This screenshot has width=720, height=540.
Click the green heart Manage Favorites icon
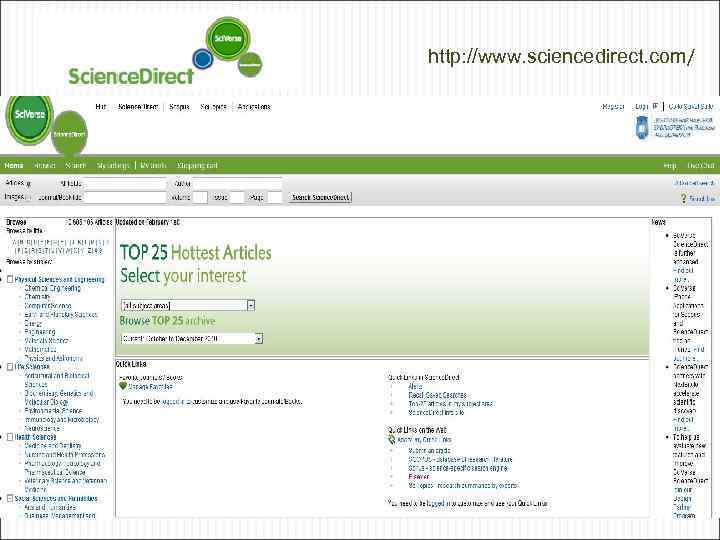pos(123,386)
